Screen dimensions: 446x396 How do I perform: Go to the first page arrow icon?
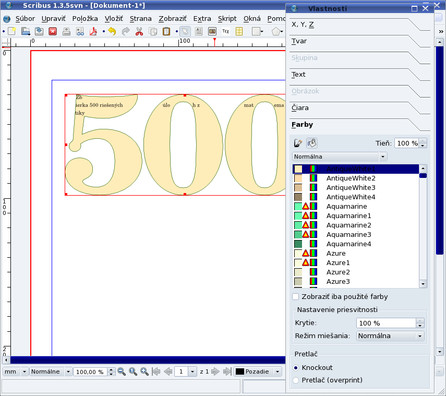tap(156, 371)
